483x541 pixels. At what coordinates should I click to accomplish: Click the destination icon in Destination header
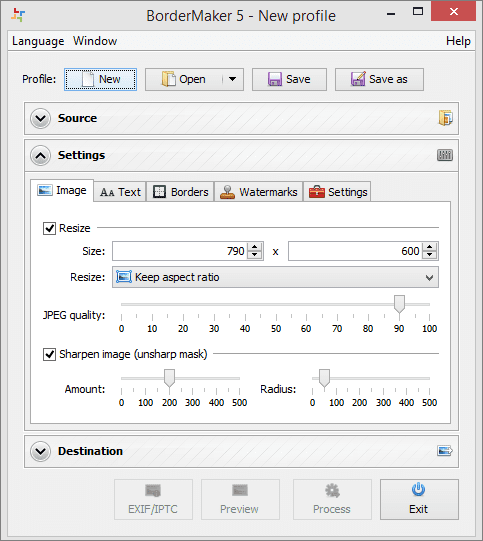445,451
